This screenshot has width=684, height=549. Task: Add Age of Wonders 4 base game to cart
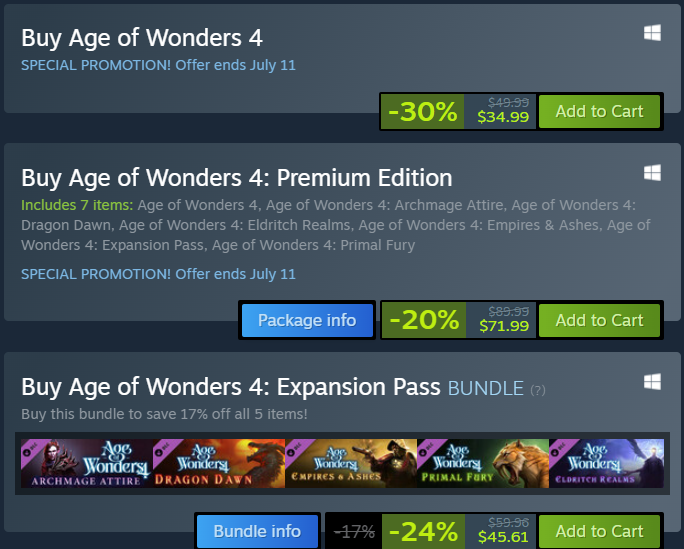tap(599, 111)
